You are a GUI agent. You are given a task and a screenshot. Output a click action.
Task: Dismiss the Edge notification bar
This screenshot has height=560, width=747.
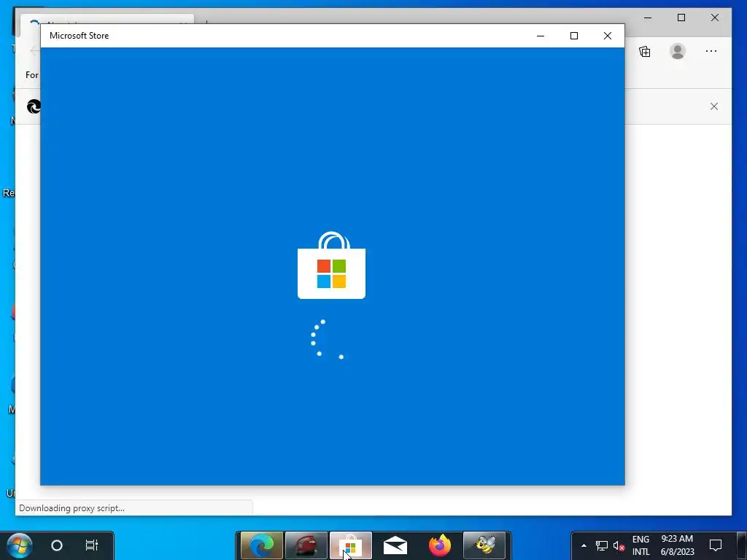[x=714, y=106]
